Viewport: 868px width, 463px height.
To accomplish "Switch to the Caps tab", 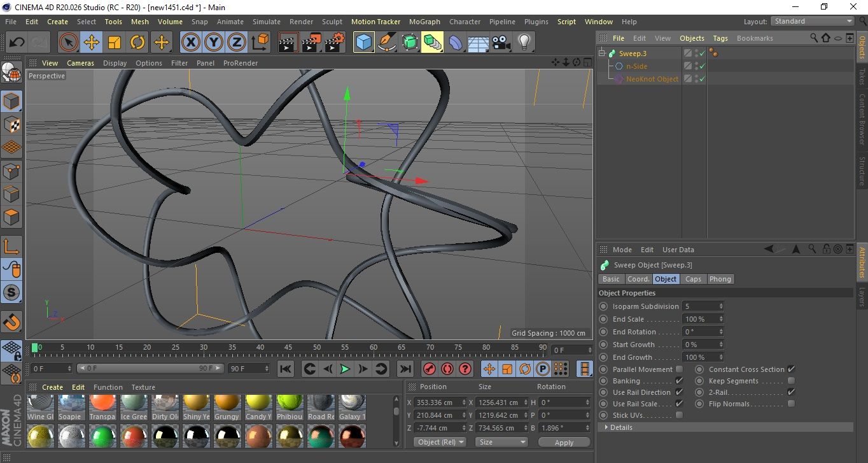I will coord(693,279).
